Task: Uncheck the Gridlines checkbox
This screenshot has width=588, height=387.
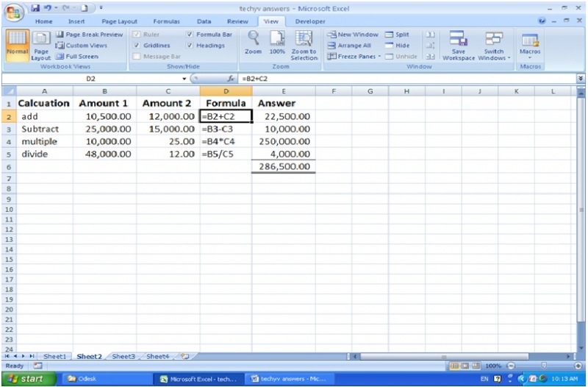Action: point(137,46)
